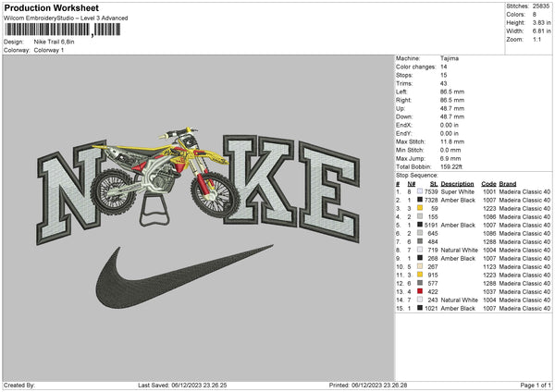Select the Created By label
This screenshot has height=392, width=555.
19,385
